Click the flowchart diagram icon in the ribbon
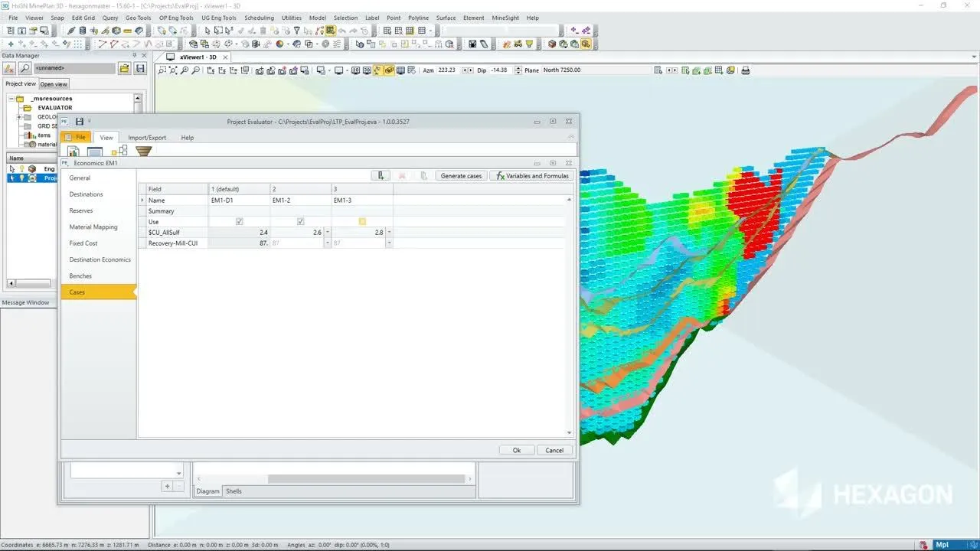Viewport: 980px width, 551px height. pos(119,151)
